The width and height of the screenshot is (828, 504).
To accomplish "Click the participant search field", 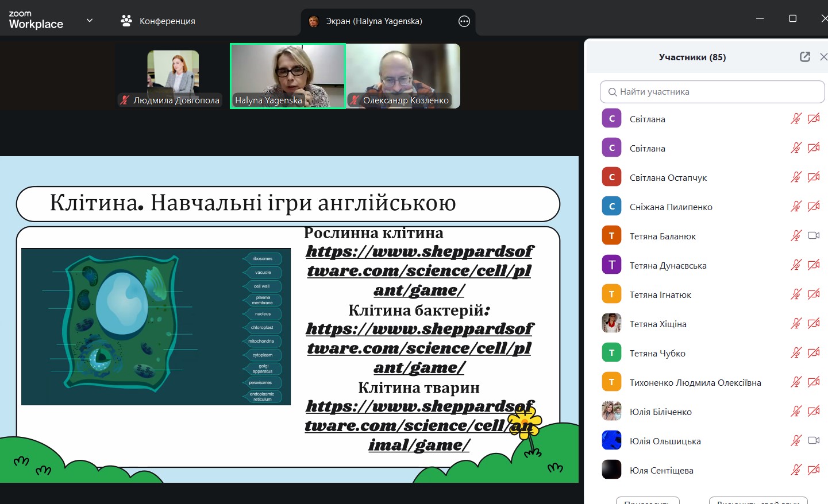I will click(x=713, y=92).
